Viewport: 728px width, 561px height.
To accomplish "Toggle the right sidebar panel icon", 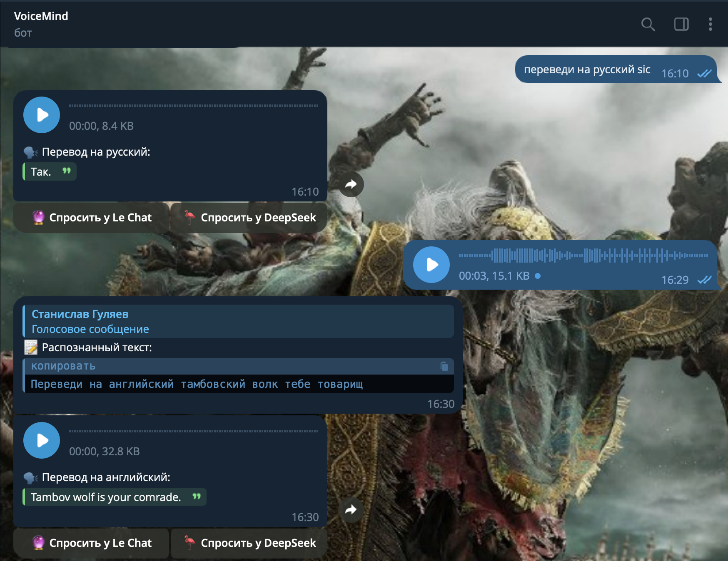I will [x=681, y=24].
